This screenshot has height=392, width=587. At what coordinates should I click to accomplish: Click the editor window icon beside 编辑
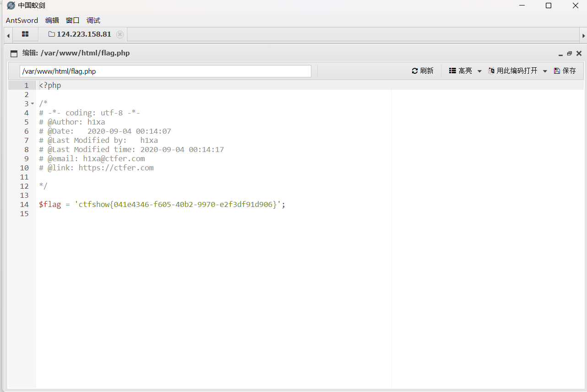(14, 54)
